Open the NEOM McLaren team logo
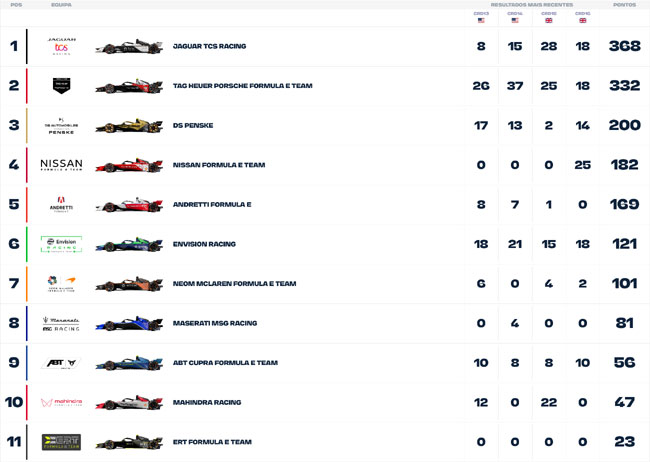The width and height of the screenshot is (650, 462). point(61,284)
